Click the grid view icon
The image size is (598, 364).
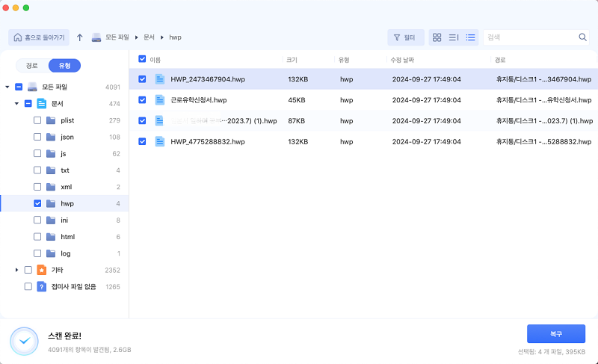[x=437, y=37]
